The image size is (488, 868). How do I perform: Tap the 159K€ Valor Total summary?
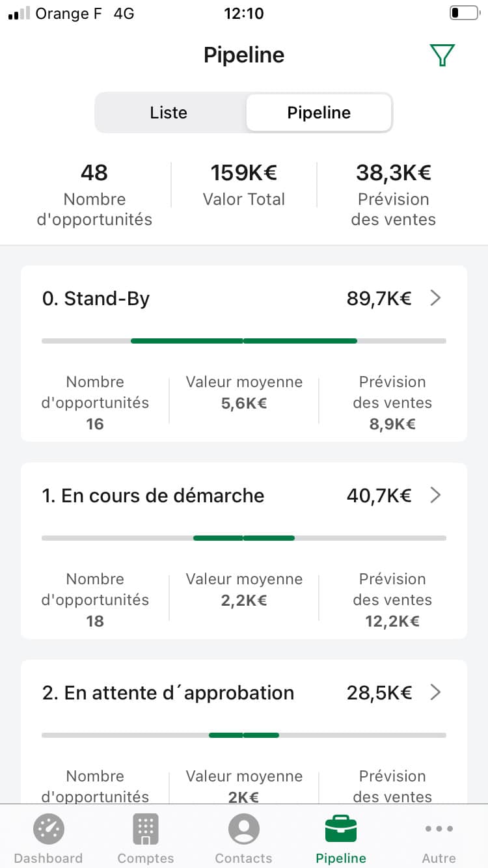click(x=244, y=185)
